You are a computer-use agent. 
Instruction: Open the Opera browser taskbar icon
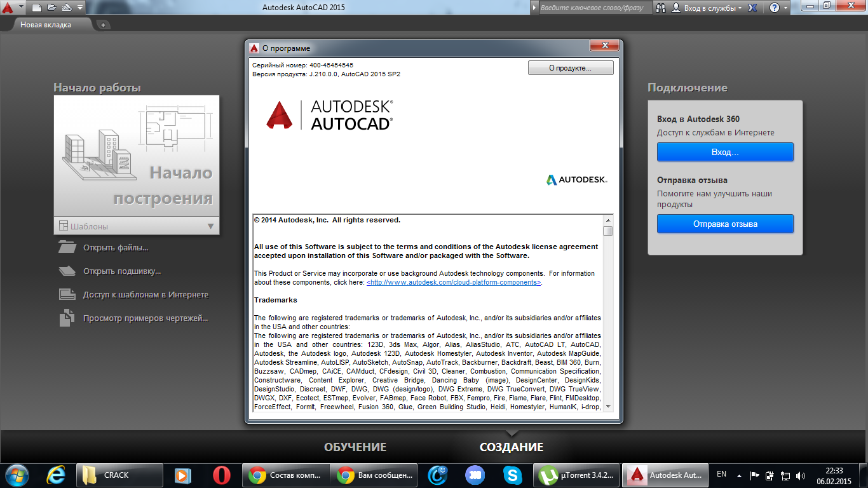point(221,475)
